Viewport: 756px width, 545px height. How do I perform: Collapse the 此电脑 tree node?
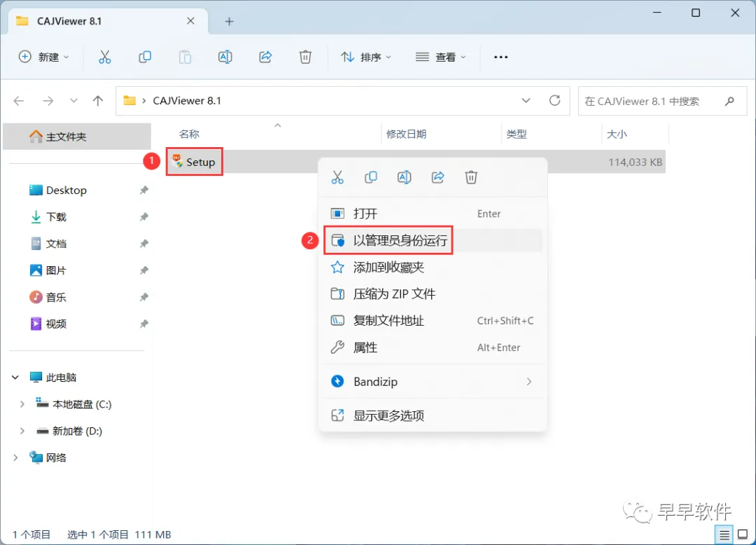(x=15, y=377)
